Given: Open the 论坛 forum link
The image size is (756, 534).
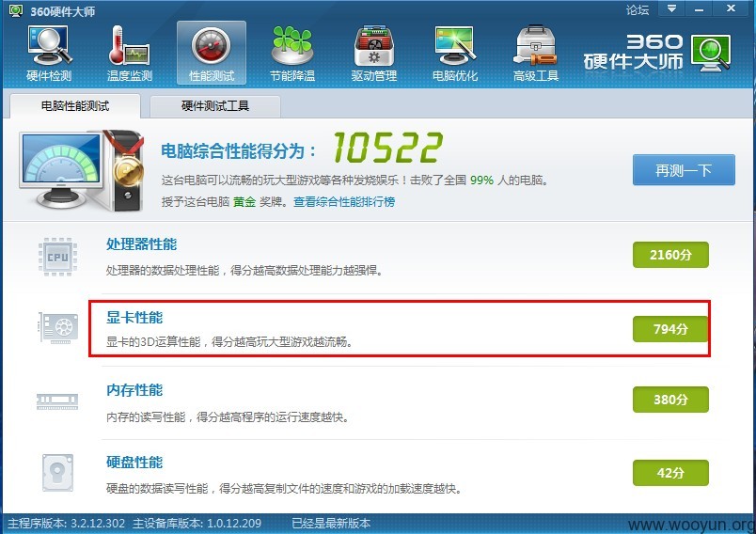Looking at the screenshot, I should tap(637, 9).
